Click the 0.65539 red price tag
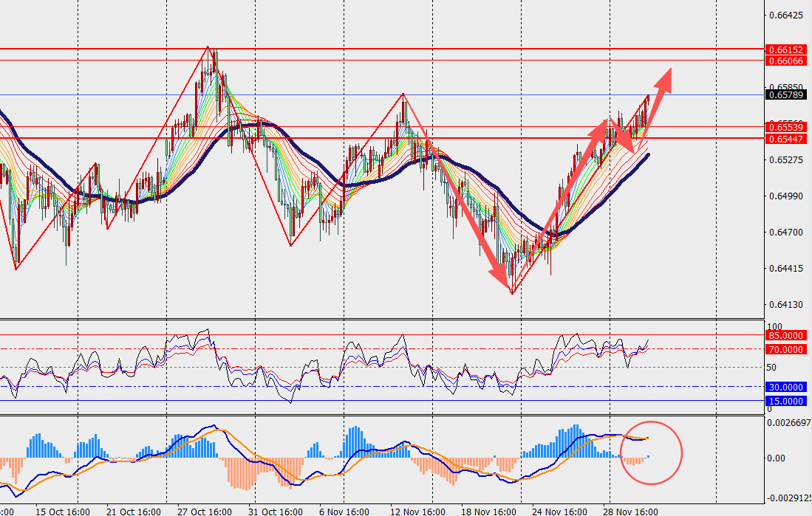Screen dimensions: 812x516 click(786, 128)
